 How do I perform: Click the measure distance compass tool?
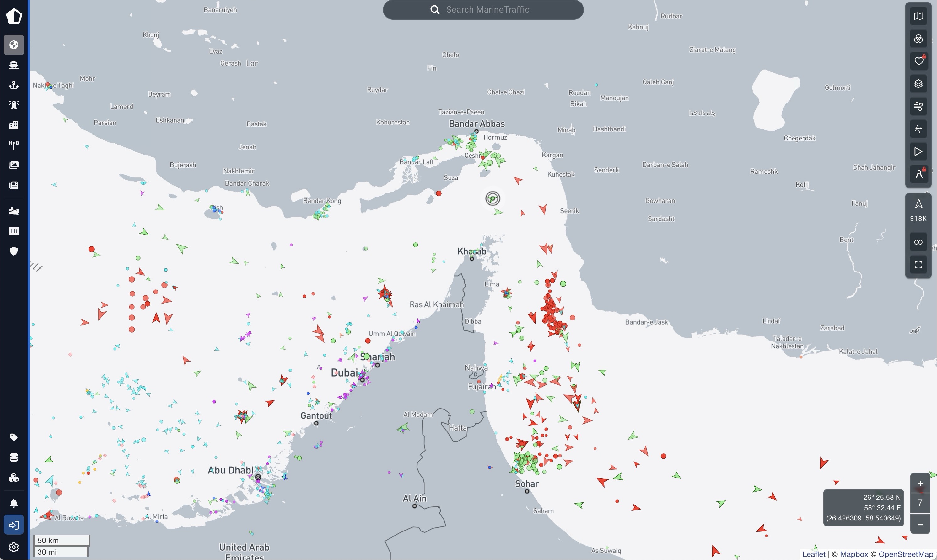point(918,174)
